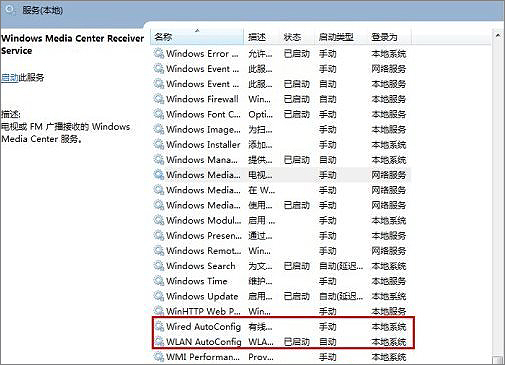Click the 启动 link to start the service
The height and width of the screenshot is (365, 505).
[x=9, y=78]
